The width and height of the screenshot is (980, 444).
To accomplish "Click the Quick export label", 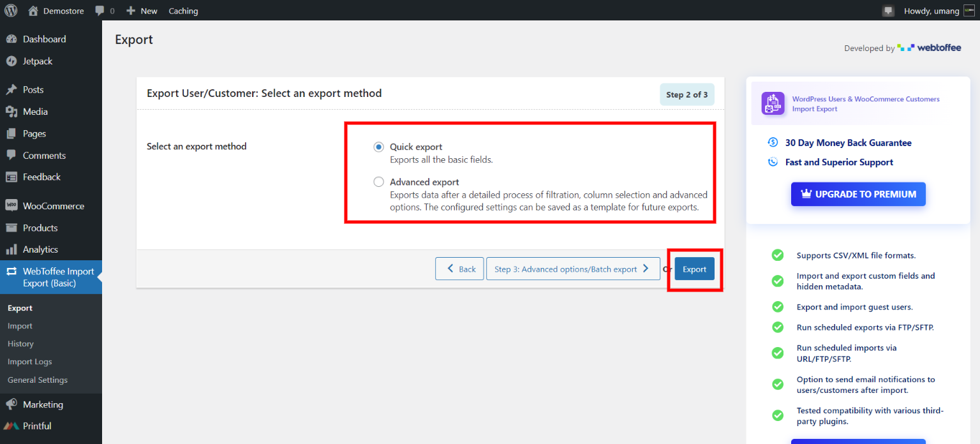I will pos(416,147).
